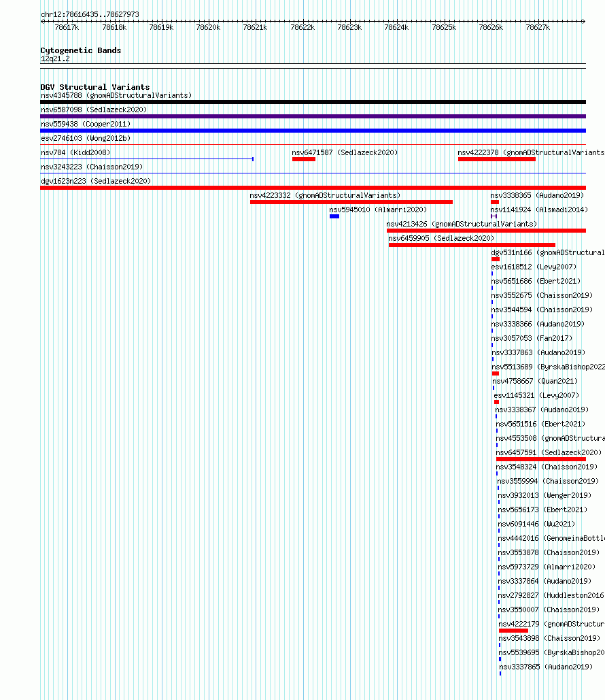Click the 12q21.2 cytogenetic band label
The image size is (605, 700).
(x=55, y=59)
